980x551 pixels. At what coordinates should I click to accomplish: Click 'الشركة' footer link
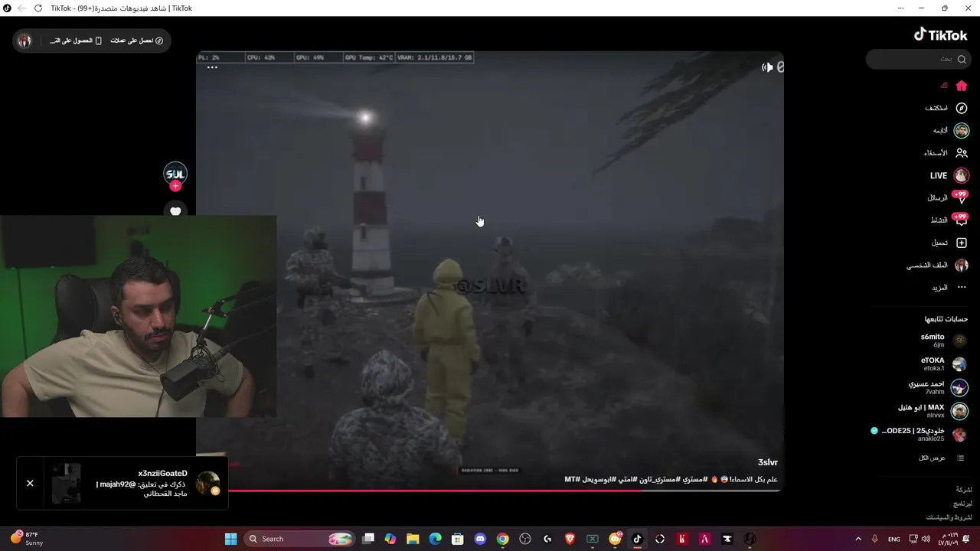coord(963,489)
